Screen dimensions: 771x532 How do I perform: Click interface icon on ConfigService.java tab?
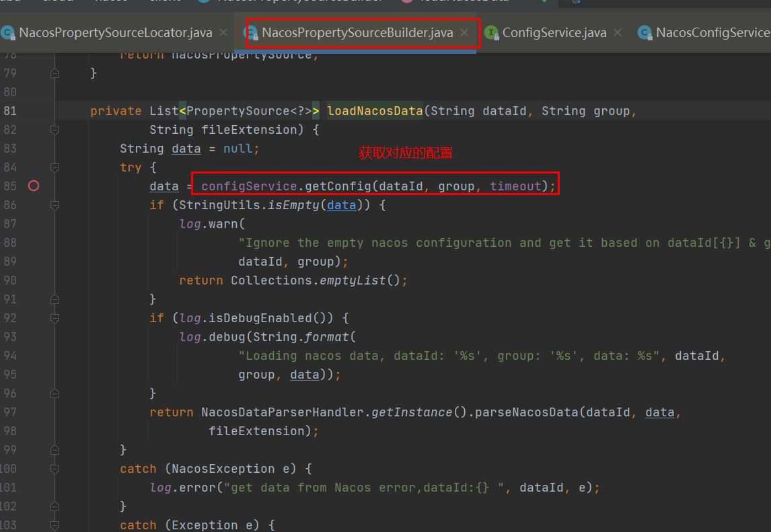[x=491, y=33]
